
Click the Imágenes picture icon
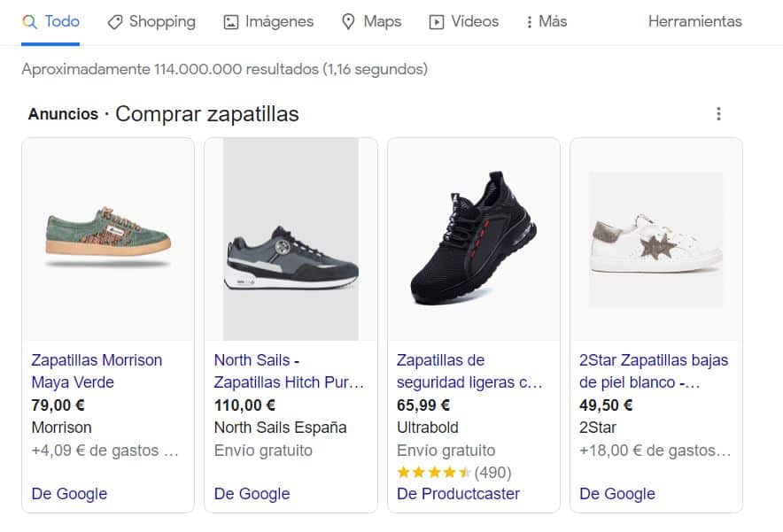point(231,22)
